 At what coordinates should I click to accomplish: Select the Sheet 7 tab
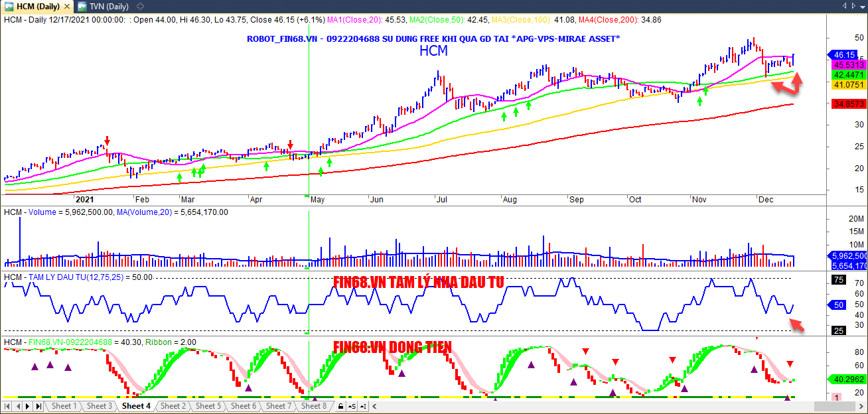[279, 406]
